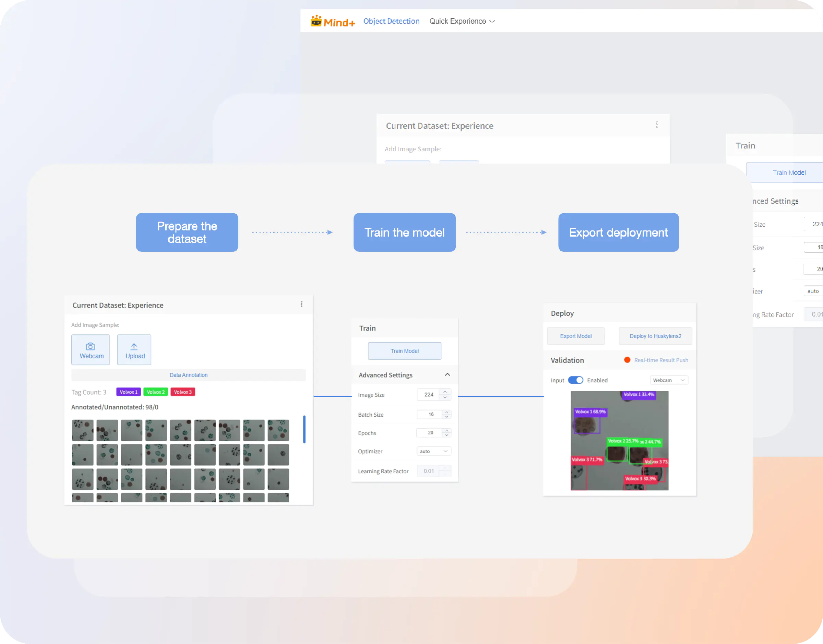Click the Export Model button
This screenshot has height=644, width=823.
click(575, 336)
